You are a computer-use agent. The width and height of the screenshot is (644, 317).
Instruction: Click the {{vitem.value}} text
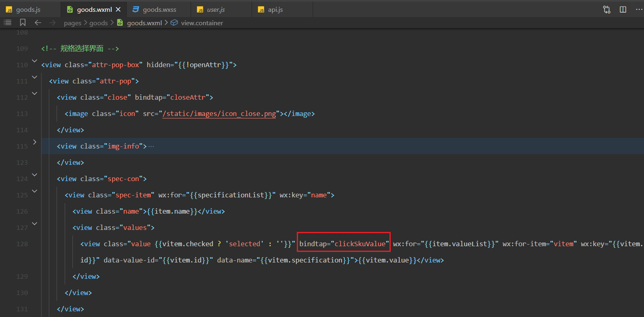point(387,260)
